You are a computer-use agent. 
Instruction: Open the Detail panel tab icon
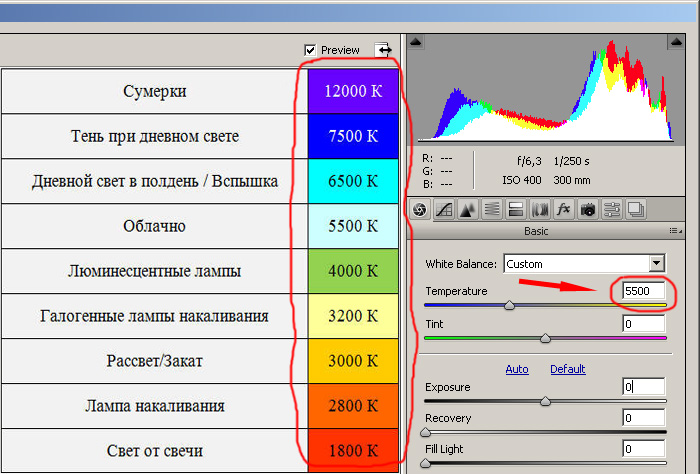468,209
